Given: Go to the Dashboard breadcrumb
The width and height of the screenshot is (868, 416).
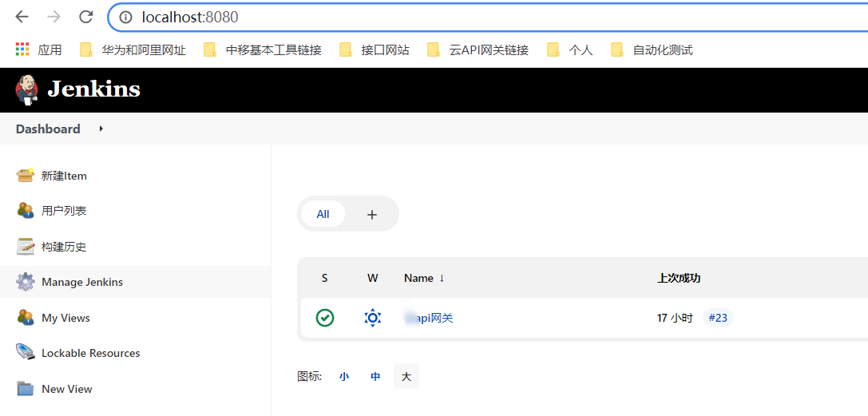Looking at the screenshot, I should pyautogui.click(x=48, y=129).
